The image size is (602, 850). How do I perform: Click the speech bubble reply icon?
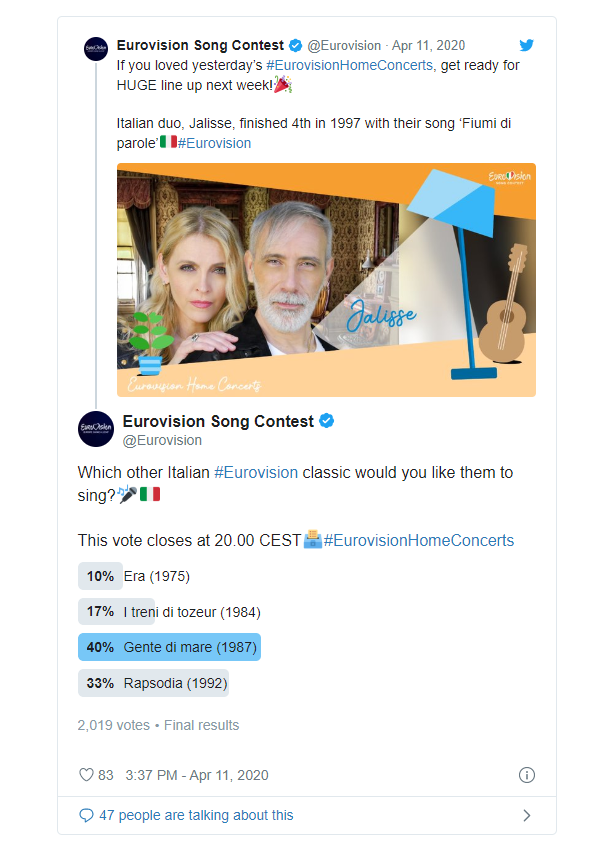pos(86,815)
